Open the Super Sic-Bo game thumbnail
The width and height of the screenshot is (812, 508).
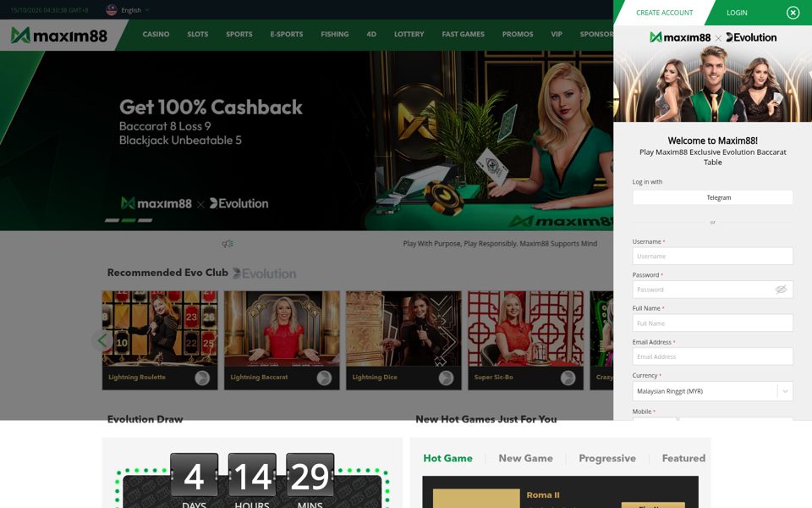coord(525,329)
